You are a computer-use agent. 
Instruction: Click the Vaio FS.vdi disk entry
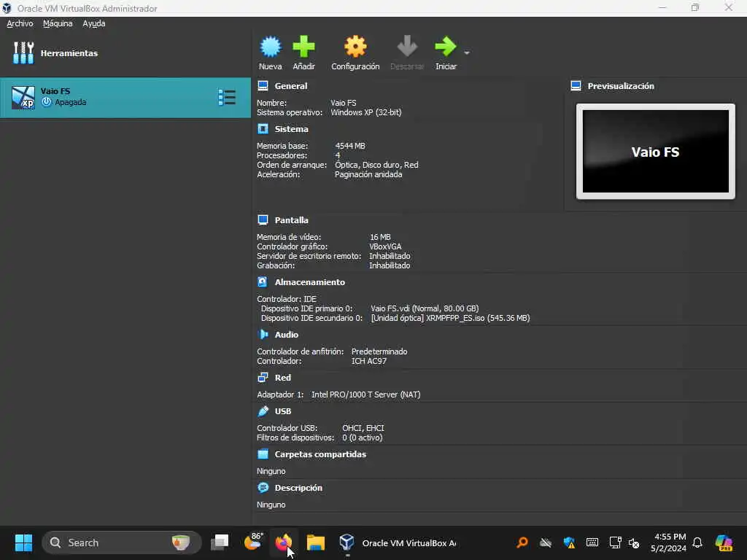[425, 308]
